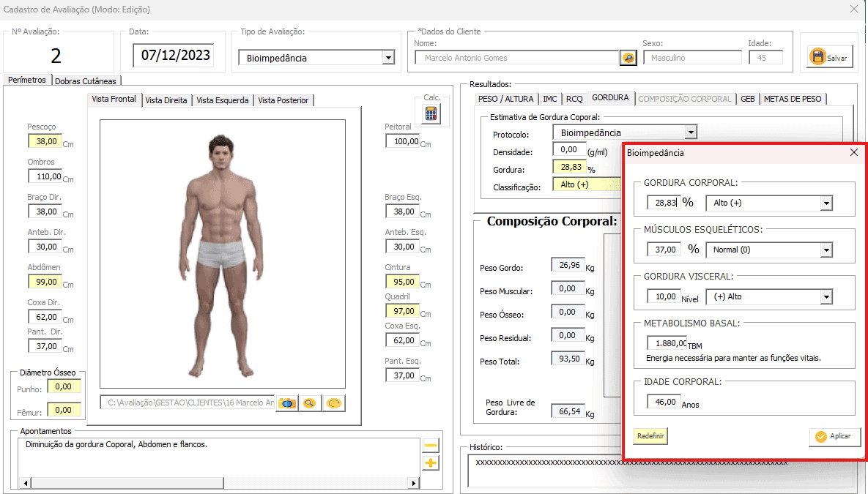868x494 pixels.
Task: Open the Calc. calculator icon
Action: [x=431, y=114]
